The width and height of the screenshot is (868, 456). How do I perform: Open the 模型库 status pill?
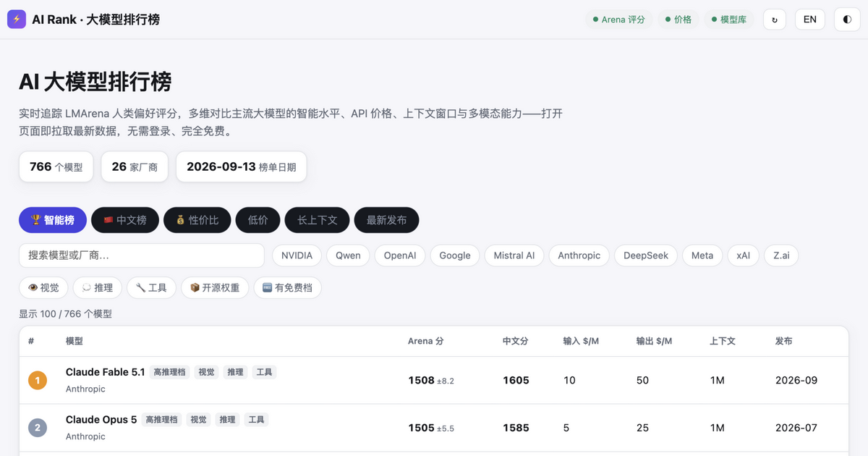729,20
